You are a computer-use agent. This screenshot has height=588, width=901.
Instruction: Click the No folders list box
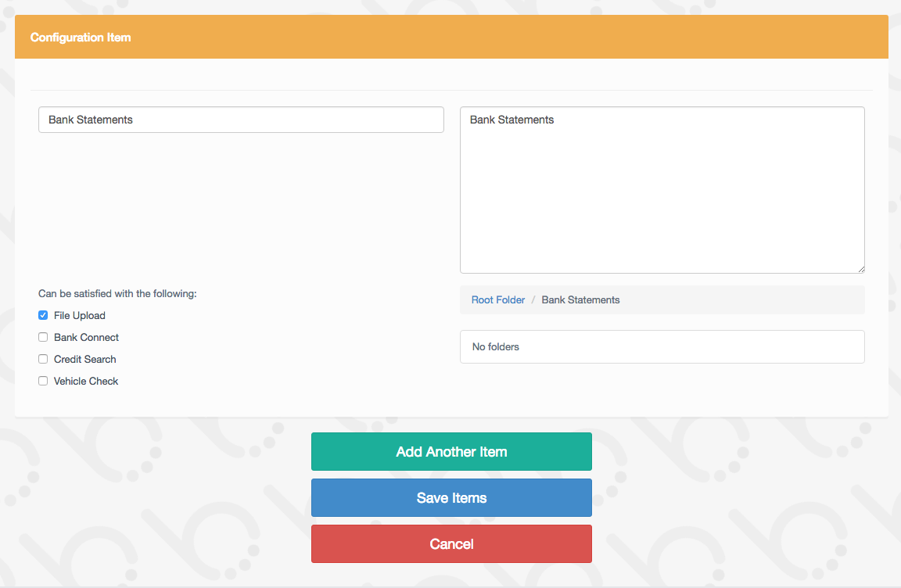[x=662, y=346]
